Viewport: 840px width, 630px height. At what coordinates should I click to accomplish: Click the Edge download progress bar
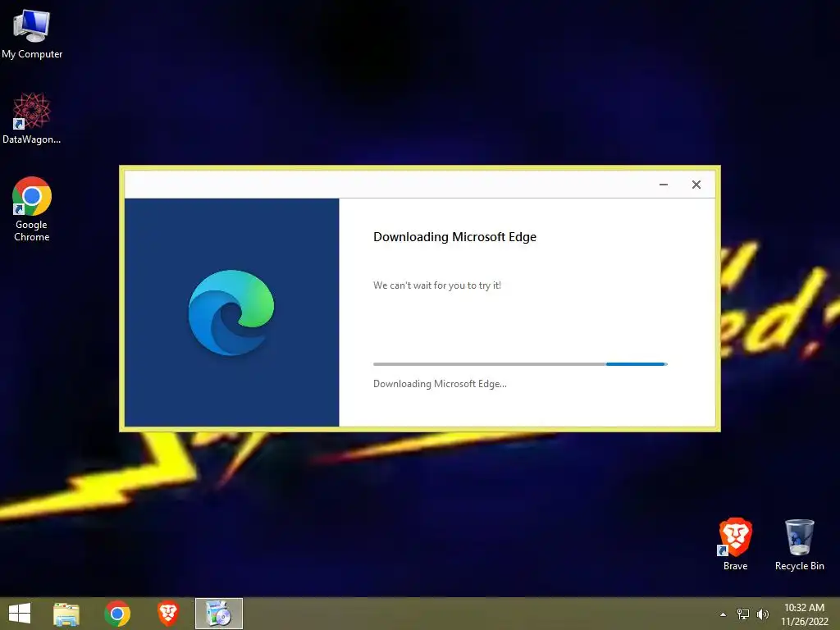(520, 364)
